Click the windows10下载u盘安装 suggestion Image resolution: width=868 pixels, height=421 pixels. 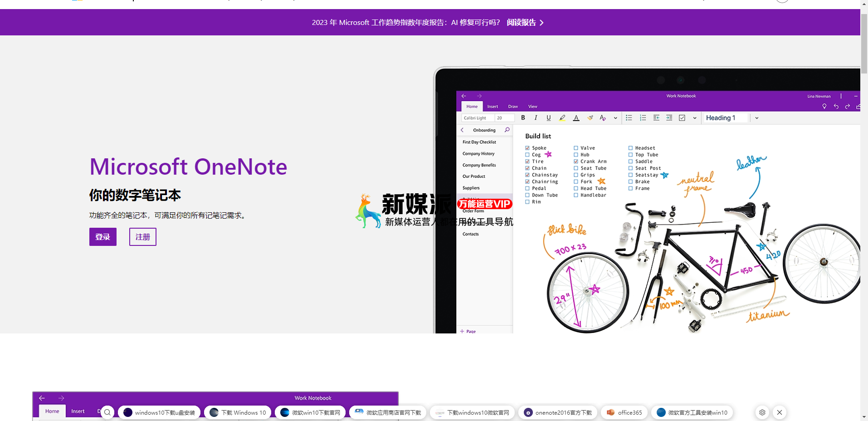(x=159, y=412)
